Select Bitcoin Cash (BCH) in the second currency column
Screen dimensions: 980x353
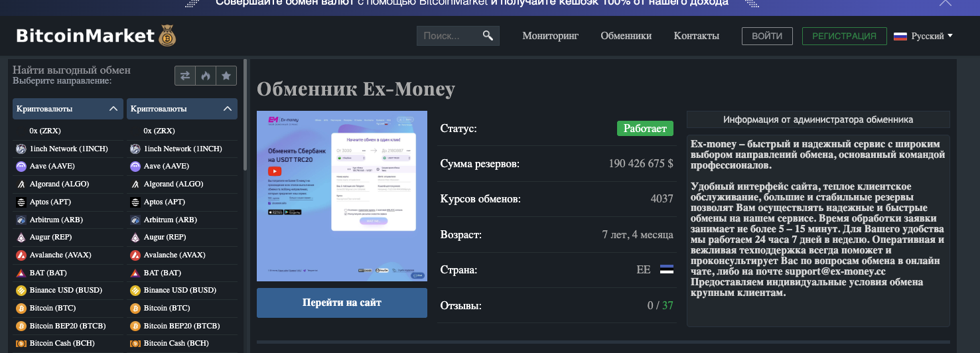click(x=182, y=343)
